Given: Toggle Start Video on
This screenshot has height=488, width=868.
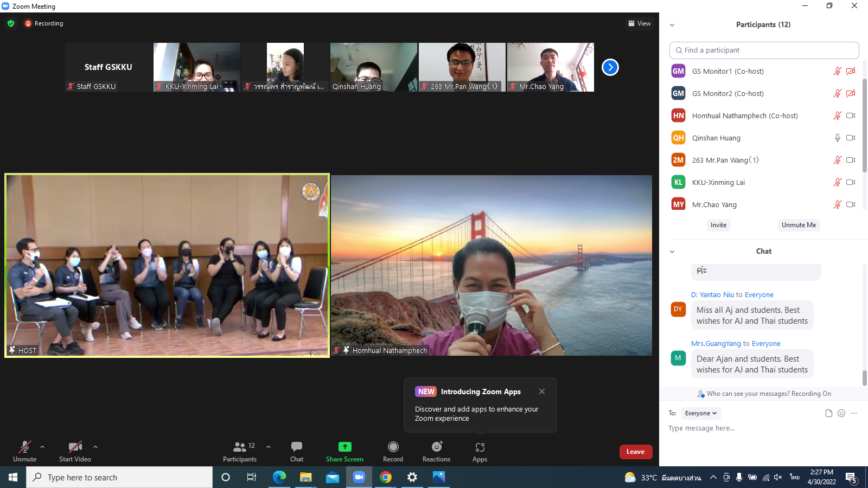Looking at the screenshot, I should click(75, 447).
